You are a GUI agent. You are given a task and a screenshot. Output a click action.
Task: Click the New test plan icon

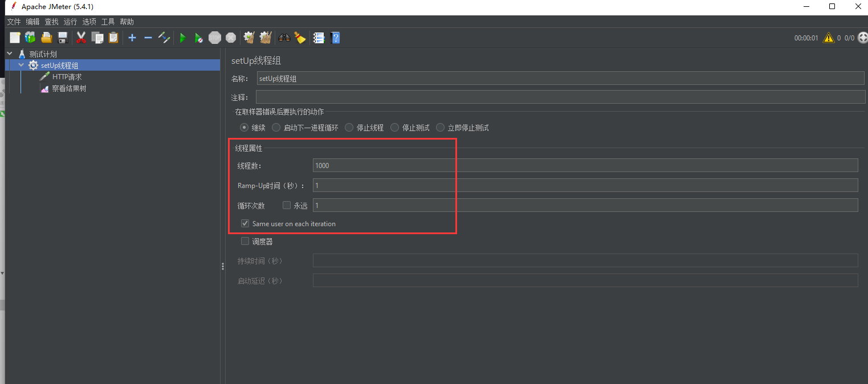coord(15,38)
